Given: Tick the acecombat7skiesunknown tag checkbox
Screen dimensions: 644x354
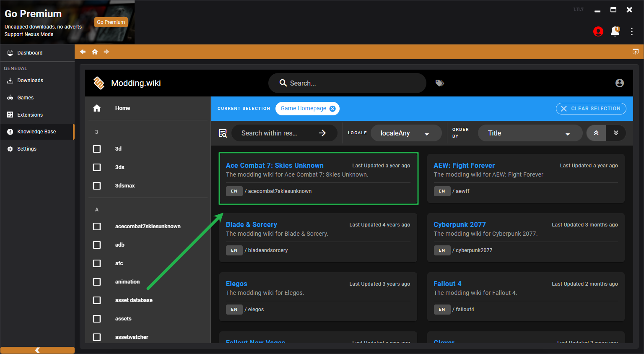Looking at the screenshot, I should point(97,226).
